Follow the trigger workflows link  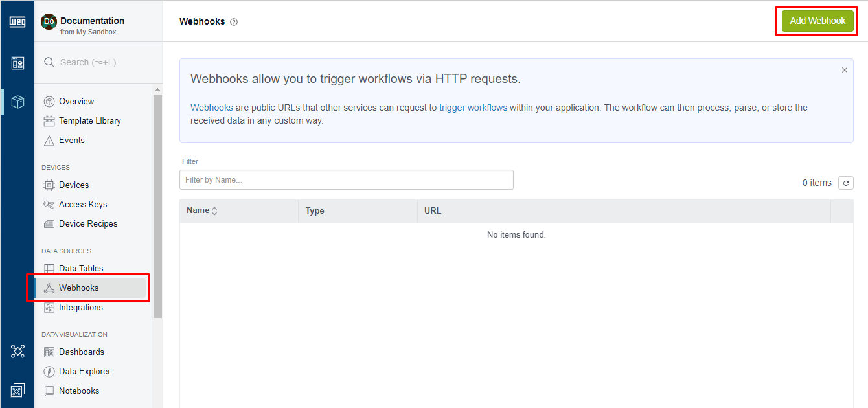473,108
